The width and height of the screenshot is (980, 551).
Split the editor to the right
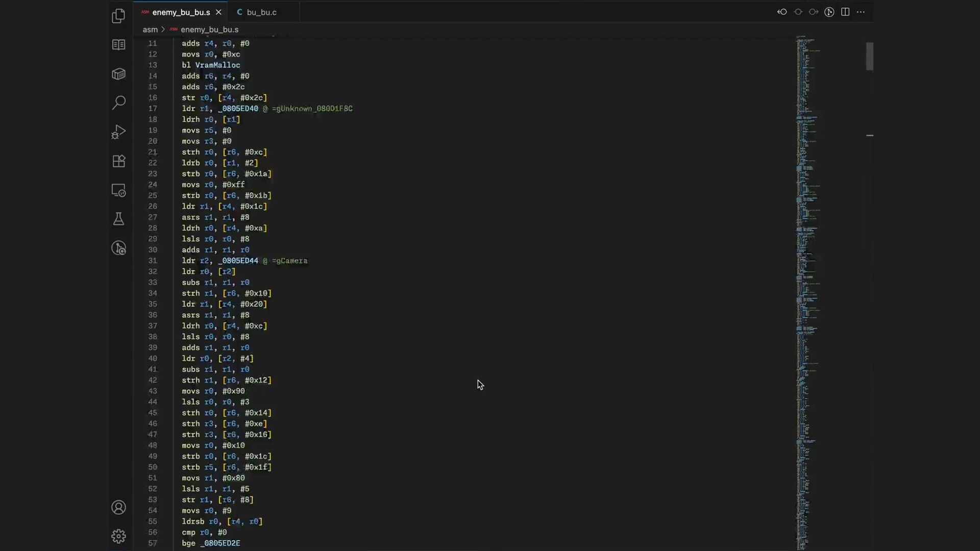(x=845, y=12)
